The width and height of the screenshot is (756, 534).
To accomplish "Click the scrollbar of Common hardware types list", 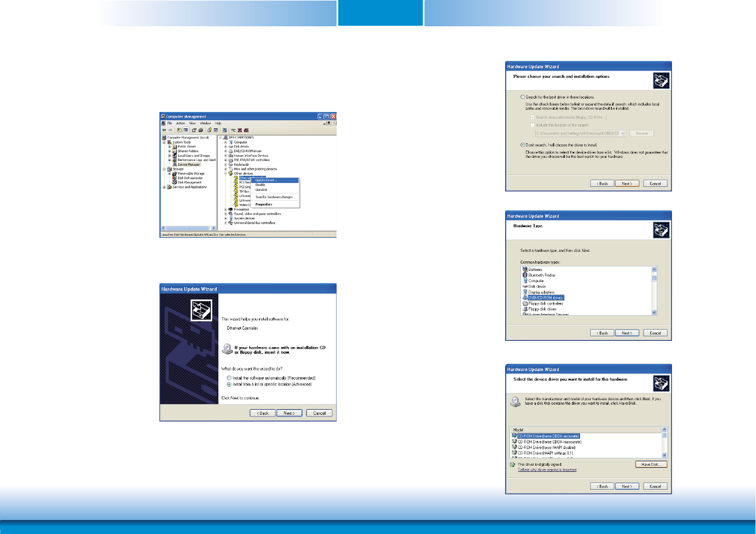I will [654, 291].
